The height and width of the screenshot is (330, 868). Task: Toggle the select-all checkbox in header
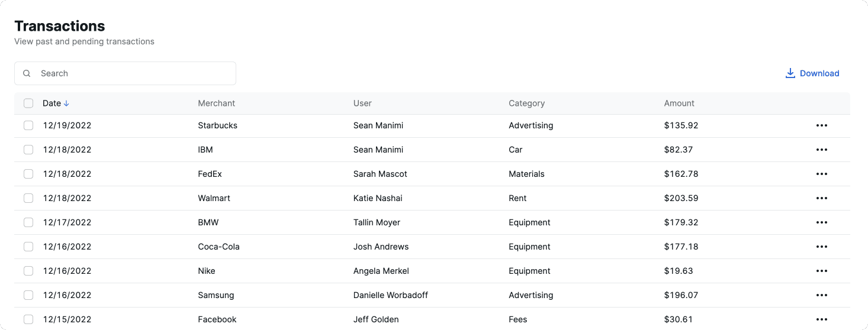28,103
